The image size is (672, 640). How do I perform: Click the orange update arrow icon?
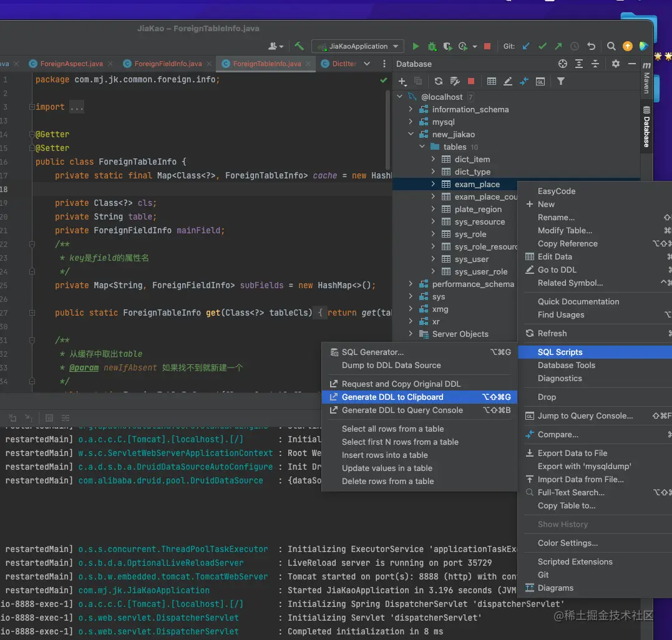click(628, 46)
